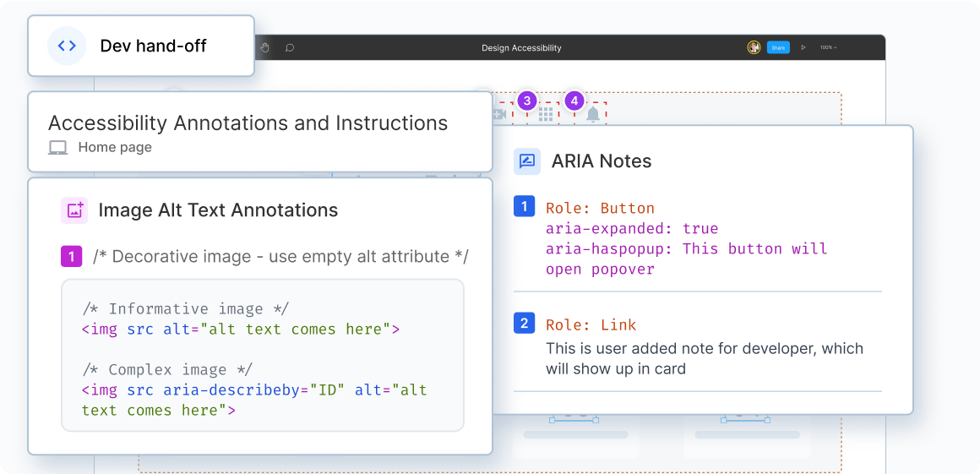This screenshot has width=980, height=474.
Task: Click the purple alt text annotation badge 1
Action: (71, 257)
